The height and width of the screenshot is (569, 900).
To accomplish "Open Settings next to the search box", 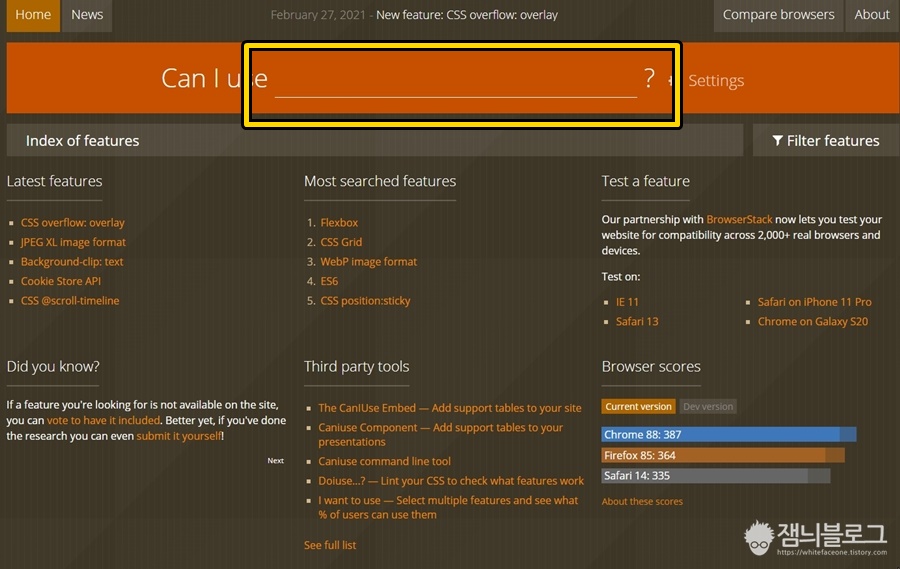I will [x=716, y=80].
